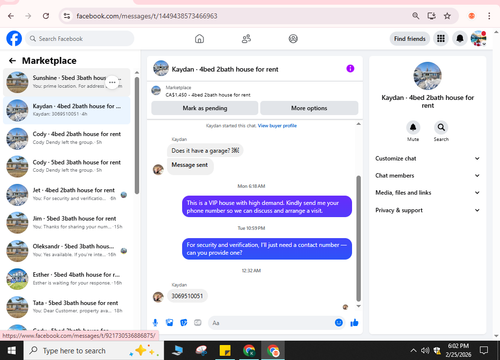Show hidden system tray icons chevron
The image size is (500, 360).
[x=413, y=350]
